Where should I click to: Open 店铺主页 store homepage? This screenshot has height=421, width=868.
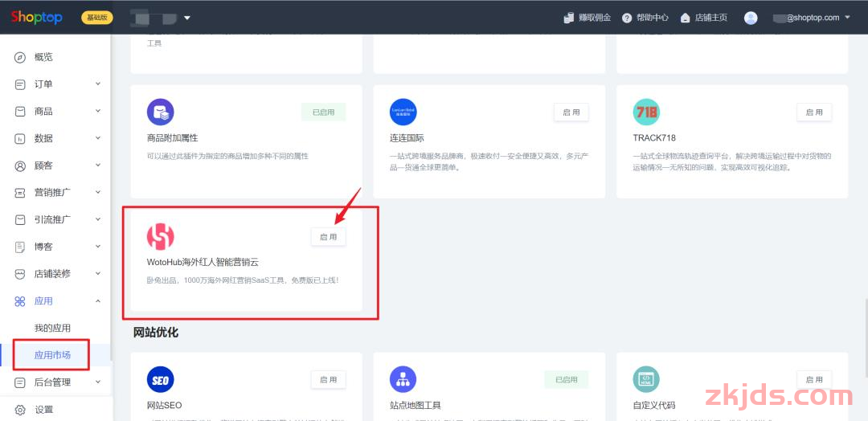click(x=710, y=18)
